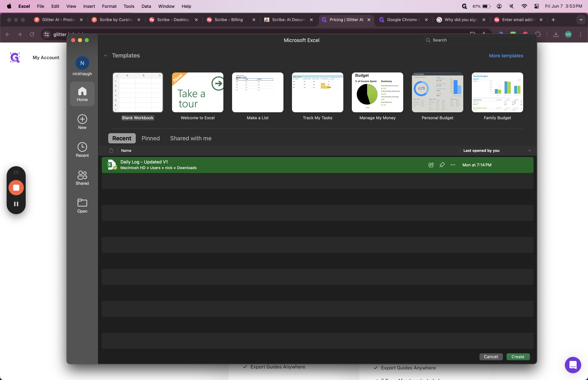The width and height of the screenshot is (588, 380).
Task: Click the Home icon in sidebar
Action: point(82,94)
